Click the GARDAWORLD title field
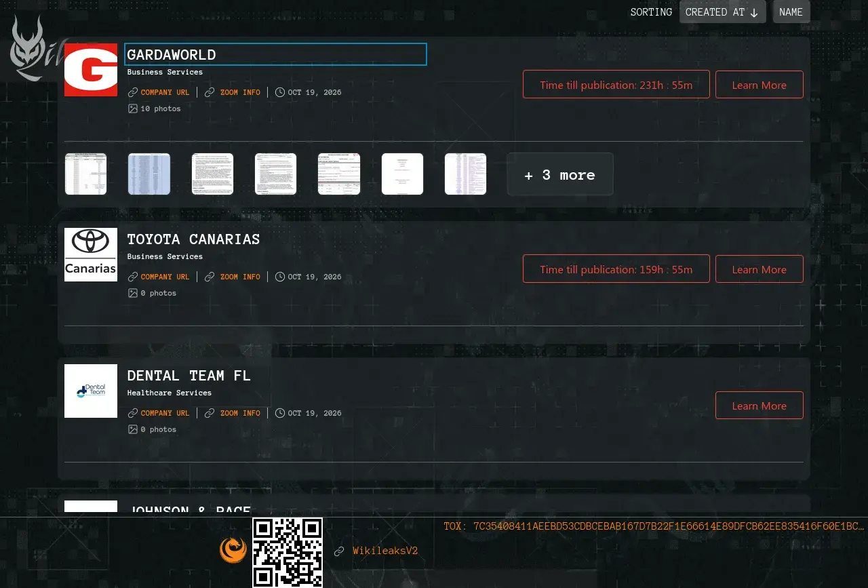The image size is (868, 588). point(275,54)
